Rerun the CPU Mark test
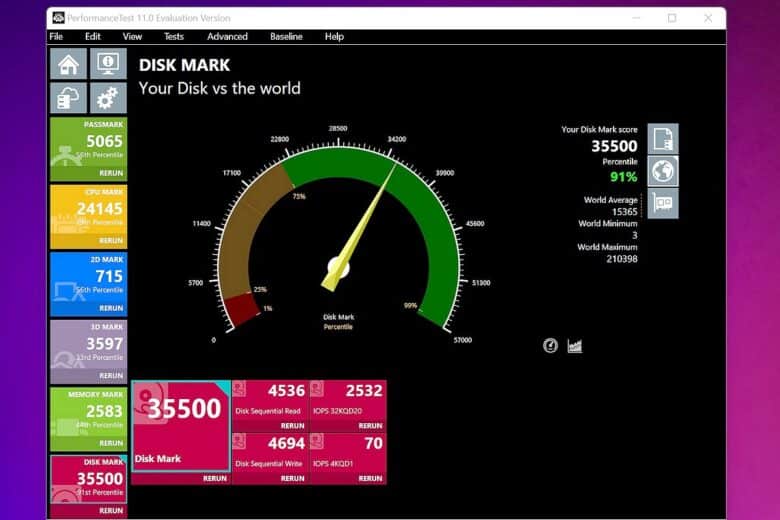780x520 pixels. point(111,241)
